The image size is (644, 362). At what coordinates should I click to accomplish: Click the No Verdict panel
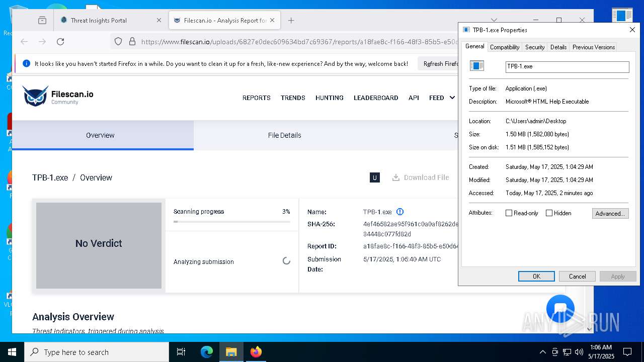[x=99, y=245]
